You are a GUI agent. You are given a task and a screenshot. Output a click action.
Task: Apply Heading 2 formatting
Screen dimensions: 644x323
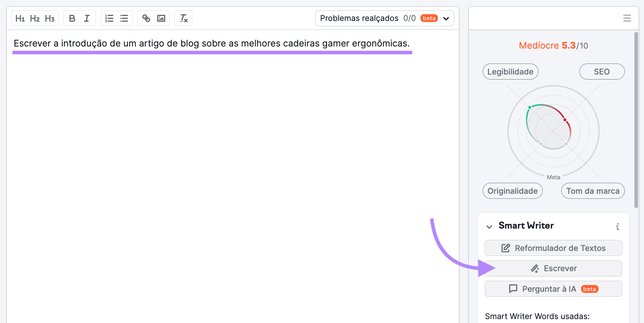(x=35, y=18)
